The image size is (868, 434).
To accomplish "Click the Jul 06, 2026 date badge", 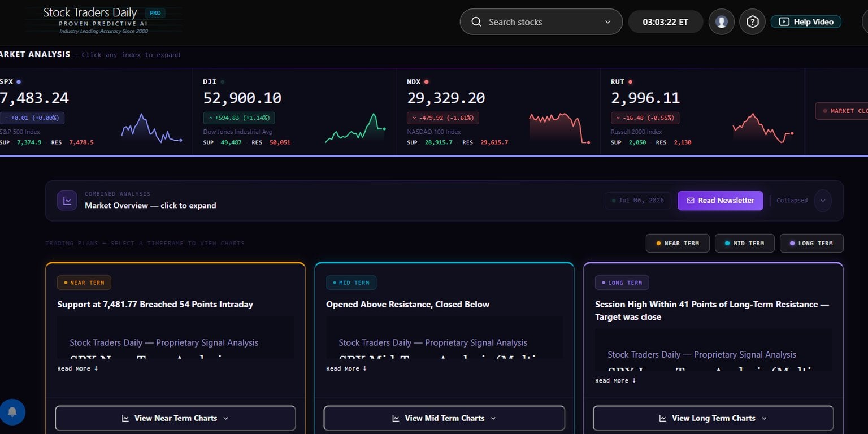I will click(638, 201).
